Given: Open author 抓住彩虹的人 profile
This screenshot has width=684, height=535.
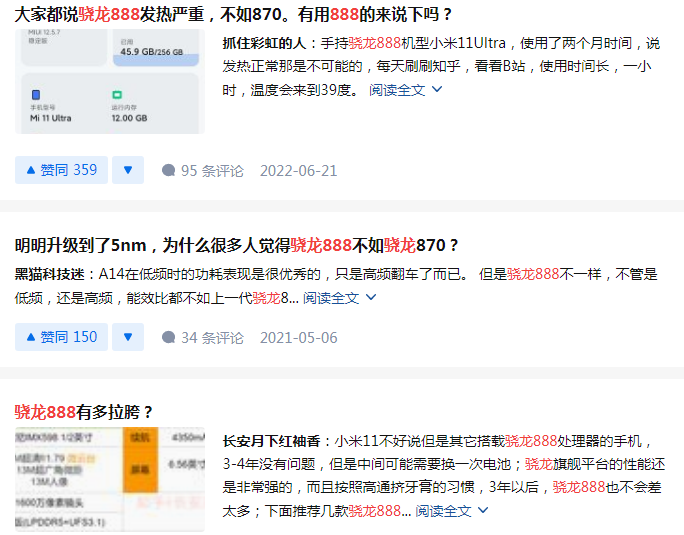Looking at the screenshot, I should (x=264, y=43).
